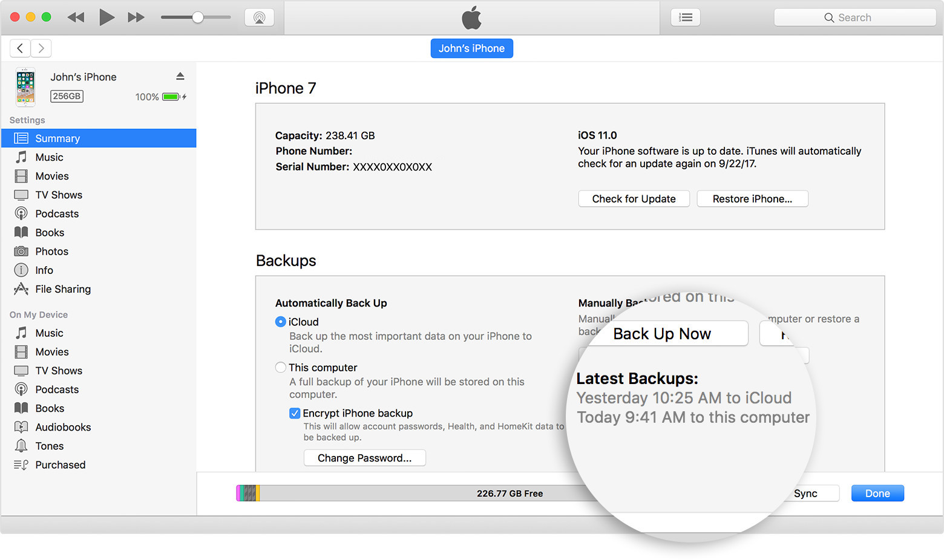Click the battery status icon
Viewport: 944px width, 560px height.
(174, 97)
